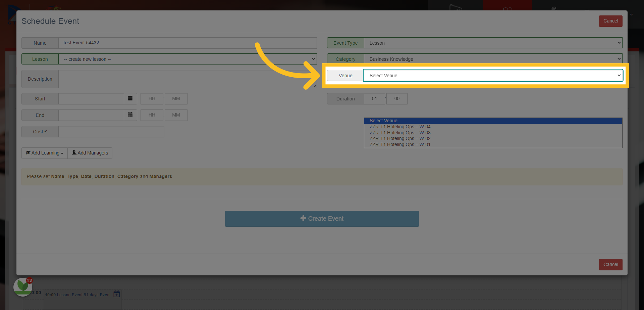Choose ZZR-T1 Hoteling Ops – W-04 venue
The image size is (644, 310).
pyautogui.click(x=493, y=127)
